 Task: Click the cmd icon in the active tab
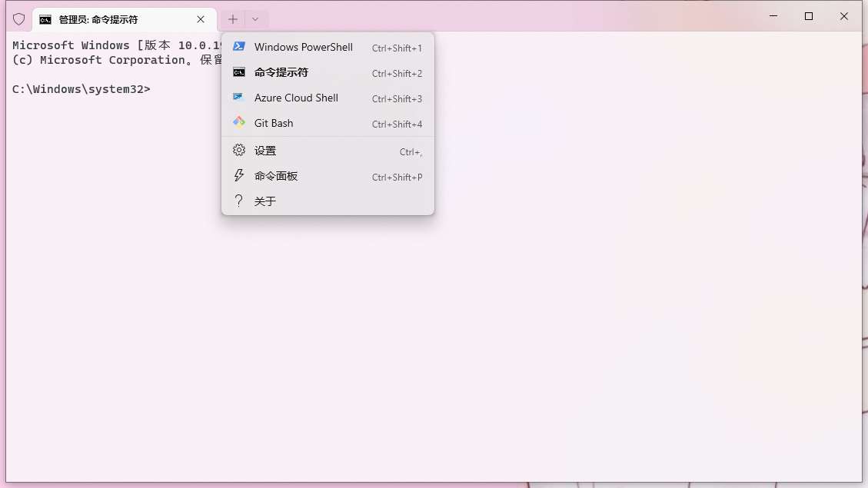45,19
